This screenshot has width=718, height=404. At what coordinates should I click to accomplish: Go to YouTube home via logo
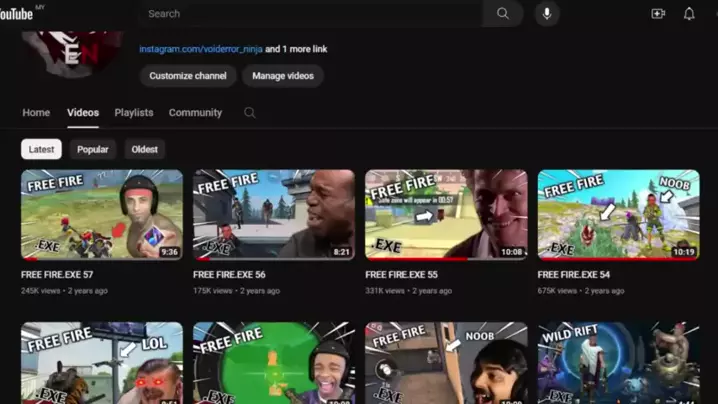pyautogui.click(x=17, y=14)
